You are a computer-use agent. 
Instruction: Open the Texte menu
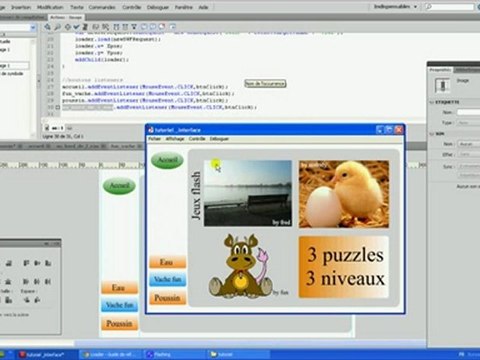76,7
